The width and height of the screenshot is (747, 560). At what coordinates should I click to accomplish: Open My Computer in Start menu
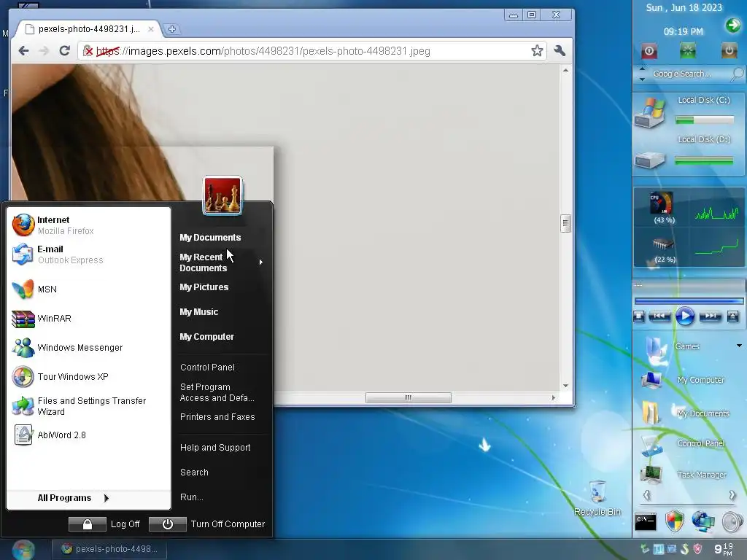(x=206, y=337)
